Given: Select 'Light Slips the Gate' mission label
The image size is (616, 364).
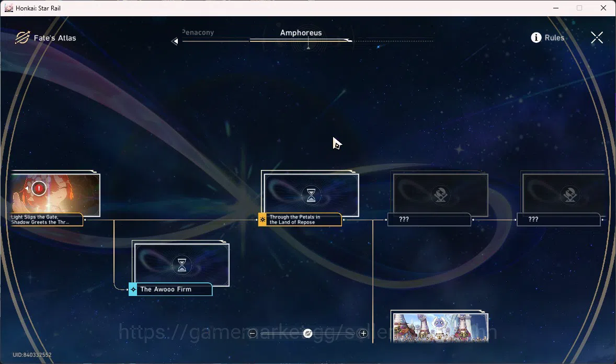Looking at the screenshot, I should 47,219.
